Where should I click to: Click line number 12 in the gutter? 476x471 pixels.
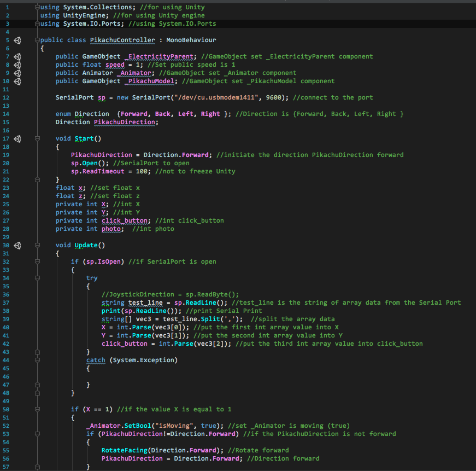(6, 98)
